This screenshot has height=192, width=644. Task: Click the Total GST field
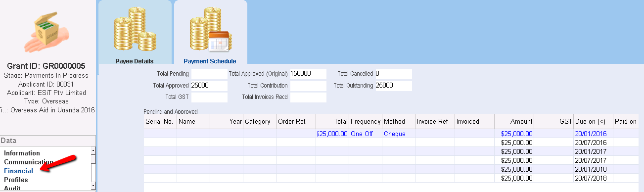point(209,97)
